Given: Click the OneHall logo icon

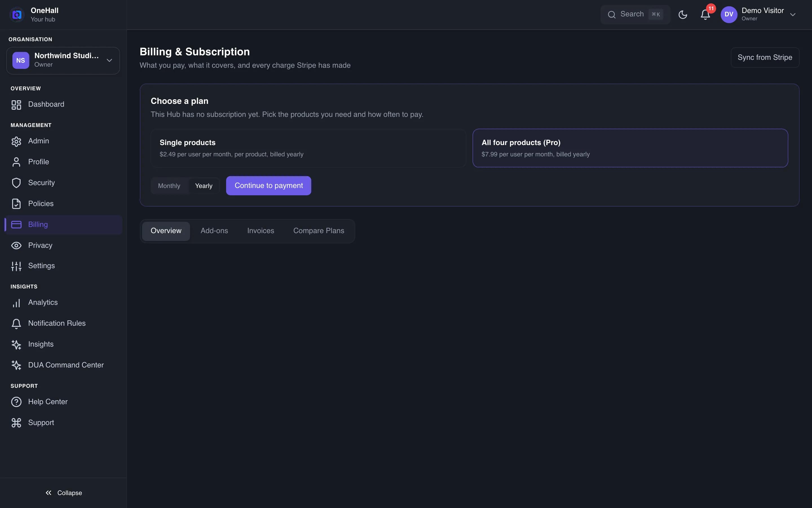Looking at the screenshot, I should click(x=17, y=14).
